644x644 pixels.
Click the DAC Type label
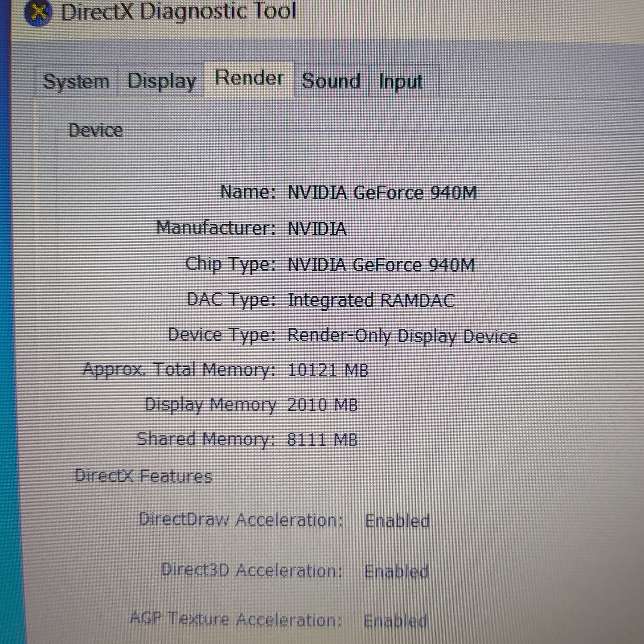(x=231, y=299)
